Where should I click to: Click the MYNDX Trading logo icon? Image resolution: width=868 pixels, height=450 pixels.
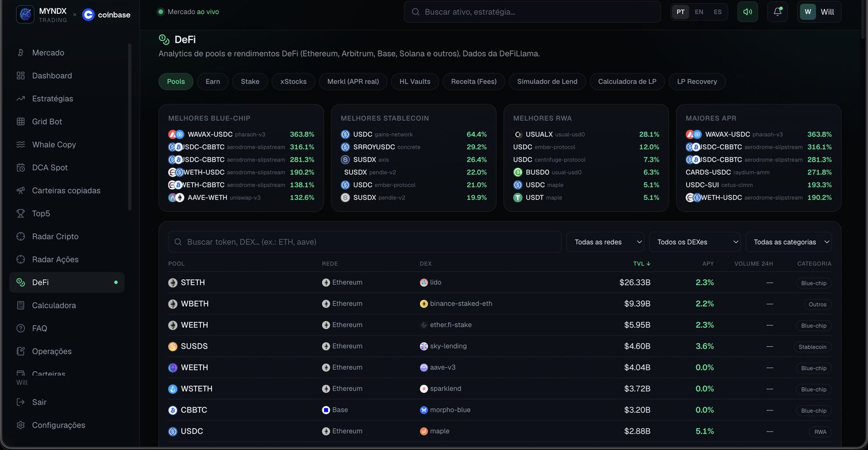25,14
